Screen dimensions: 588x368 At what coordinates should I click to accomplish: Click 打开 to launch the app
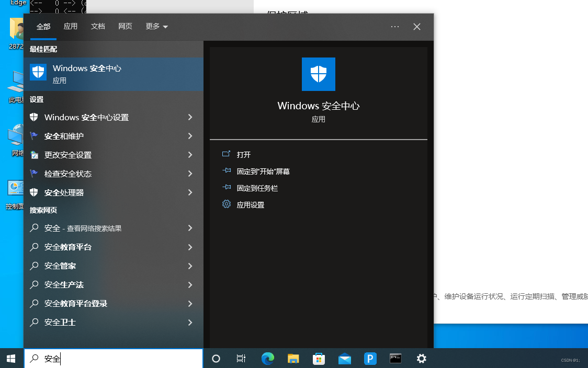point(244,154)
